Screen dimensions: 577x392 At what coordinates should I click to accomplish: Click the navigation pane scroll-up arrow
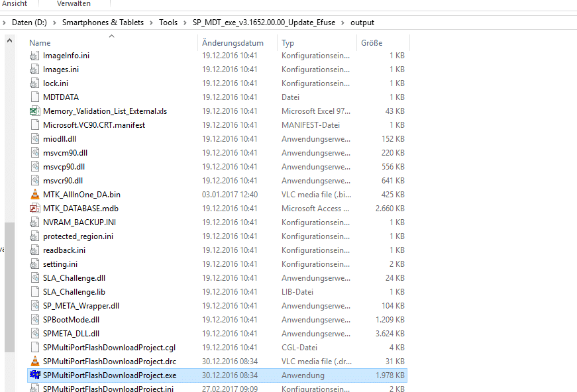pyautogui.click(x=9, y=40)
